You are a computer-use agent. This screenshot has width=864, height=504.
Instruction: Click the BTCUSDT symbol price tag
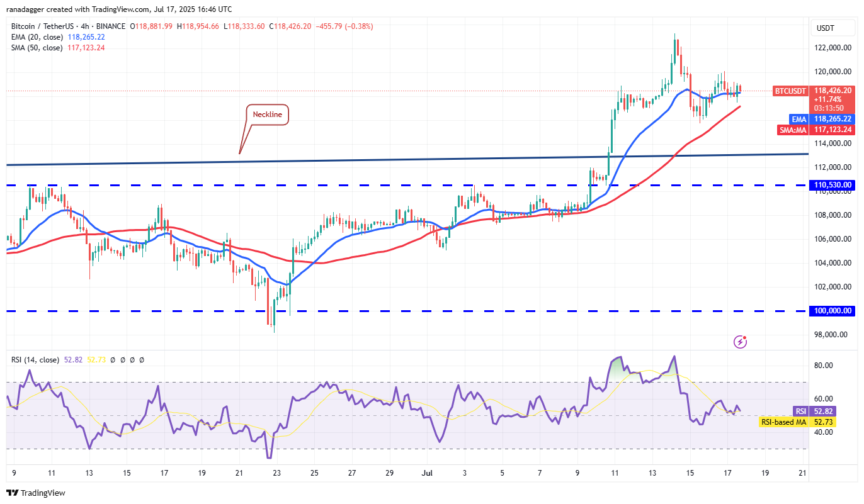788,91
